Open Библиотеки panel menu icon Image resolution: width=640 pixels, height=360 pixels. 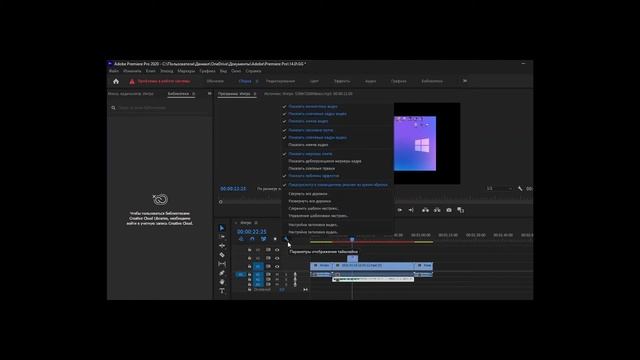pyautogui.click(x=194, y=94)
